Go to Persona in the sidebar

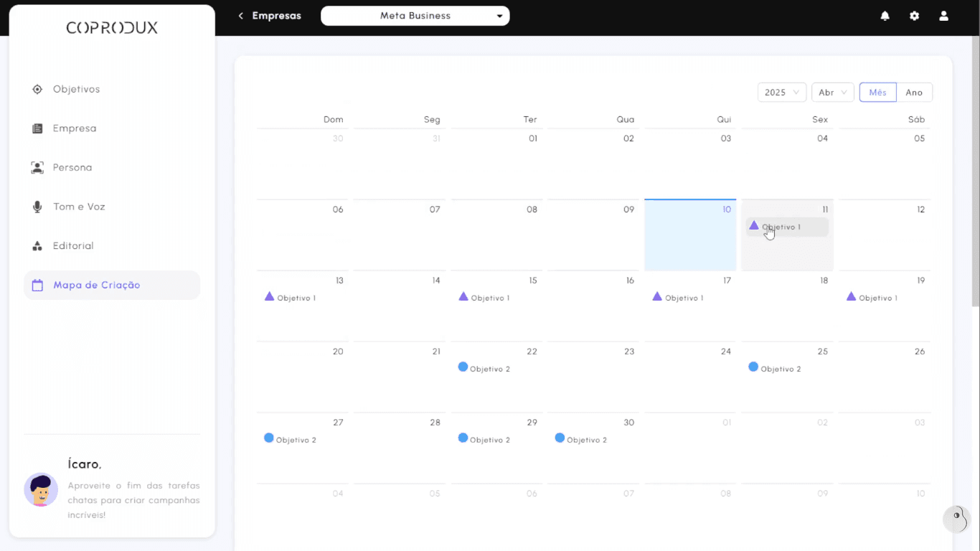point(112,167)
